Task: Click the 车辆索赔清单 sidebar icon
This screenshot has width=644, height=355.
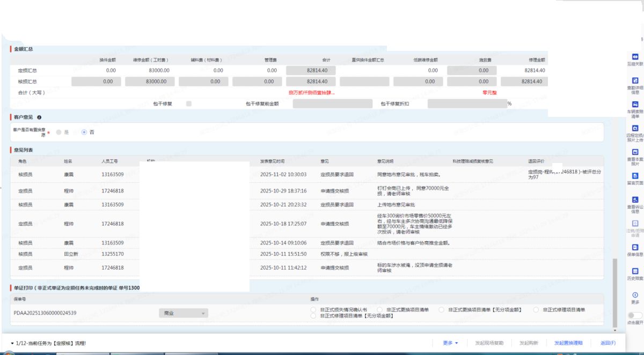Action: click(x=635, y=105)
